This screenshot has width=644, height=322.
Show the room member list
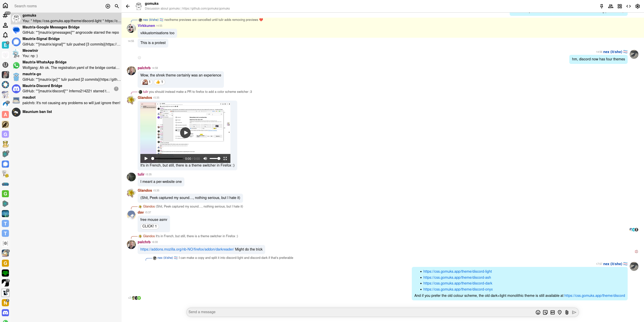611,6
